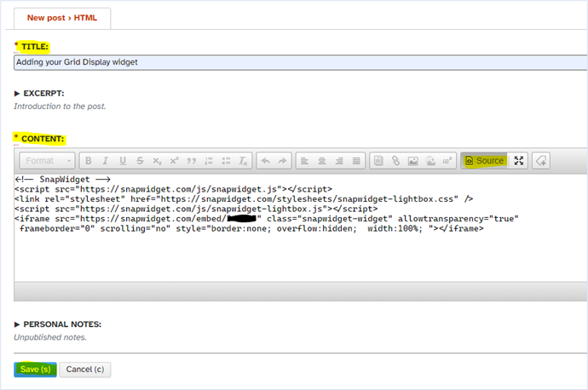The image size is (588, 390).
Task: Toggle underline formatting
Action: 123,161
